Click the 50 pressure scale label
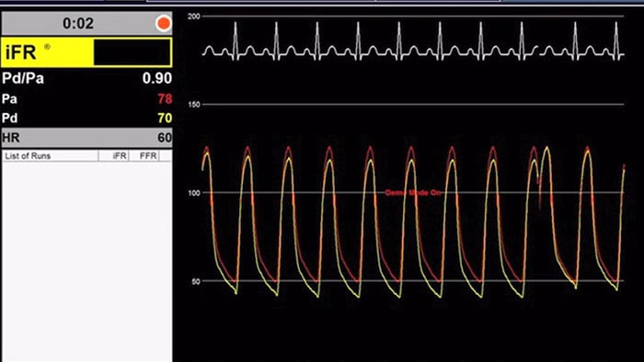The image size is (644, 362). pyautogui.click(x=195, y=281)
